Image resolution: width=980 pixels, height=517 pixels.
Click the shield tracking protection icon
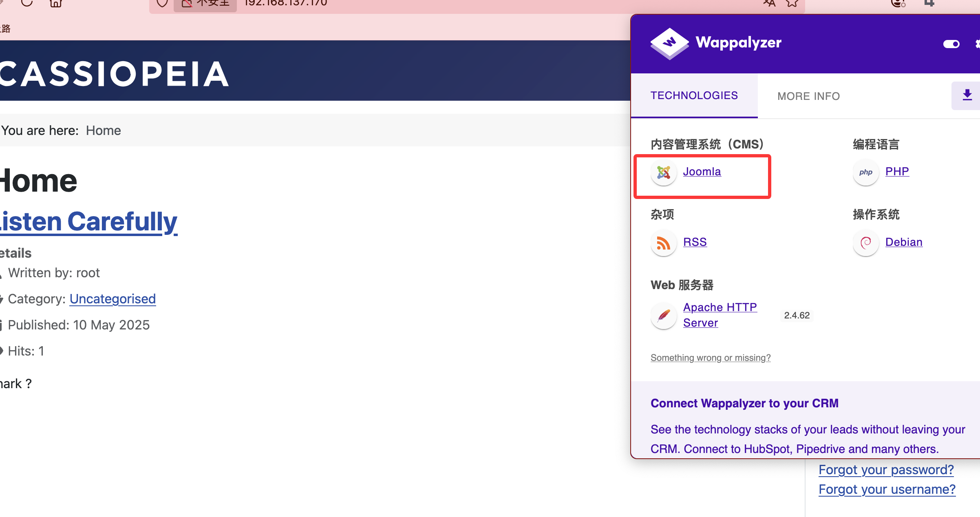[x=162, y=3]
